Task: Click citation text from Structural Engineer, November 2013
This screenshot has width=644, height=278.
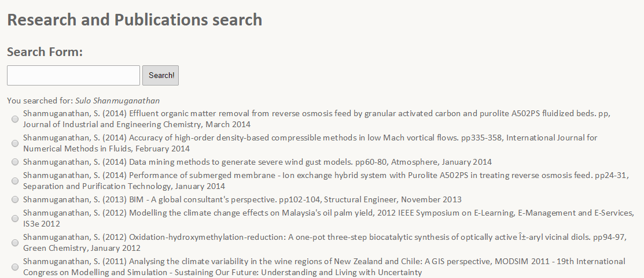Action: pyautogui.click(x=242, y=199)
